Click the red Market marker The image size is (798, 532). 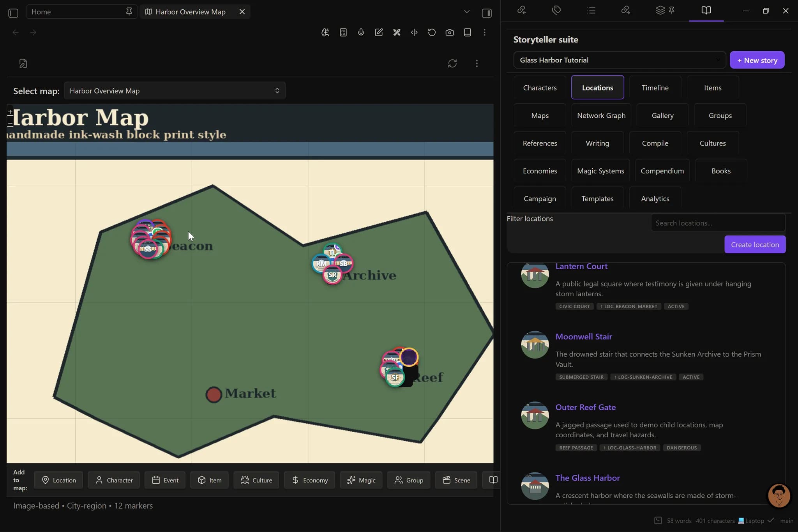[x=214, y=394]
